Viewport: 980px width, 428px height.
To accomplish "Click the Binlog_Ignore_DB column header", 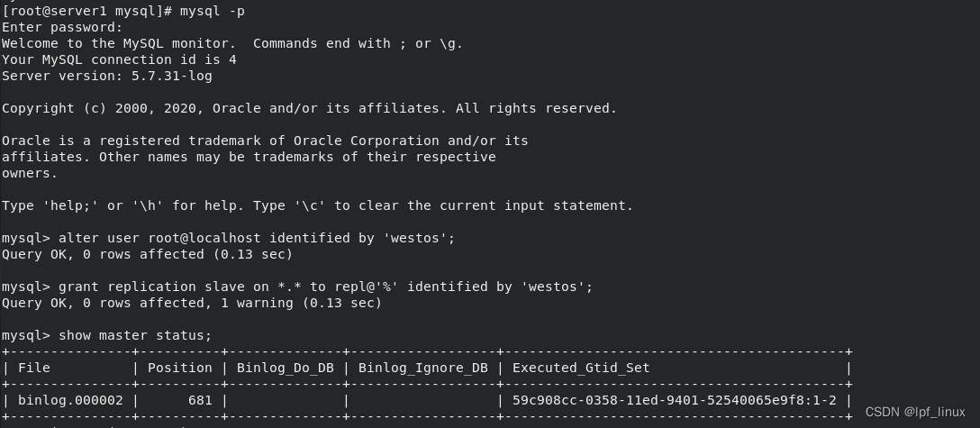I will [422, 368].
